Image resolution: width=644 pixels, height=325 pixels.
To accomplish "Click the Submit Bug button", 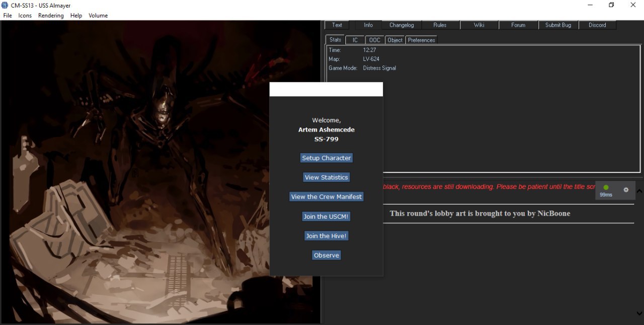I will click(558, 25).
